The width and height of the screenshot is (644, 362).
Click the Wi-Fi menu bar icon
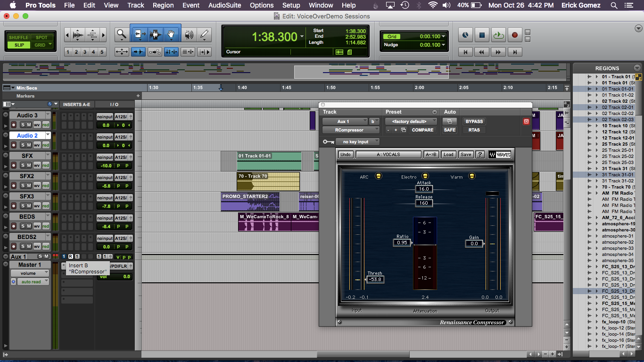pyautogui.click(x=433, y=5)
